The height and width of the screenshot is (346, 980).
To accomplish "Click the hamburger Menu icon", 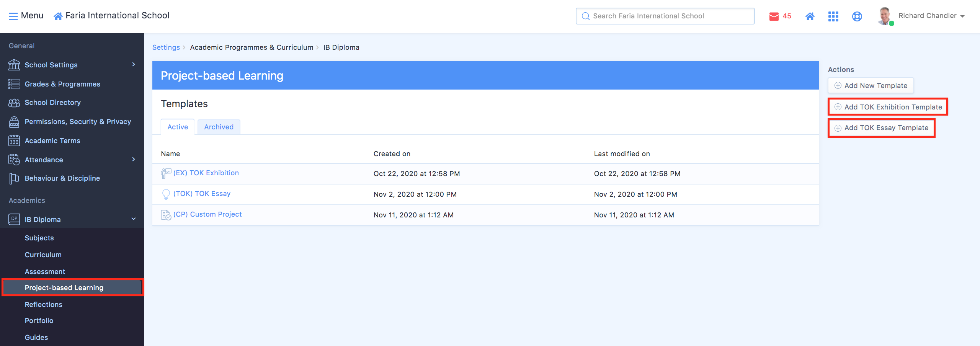I will coord(13,16).
